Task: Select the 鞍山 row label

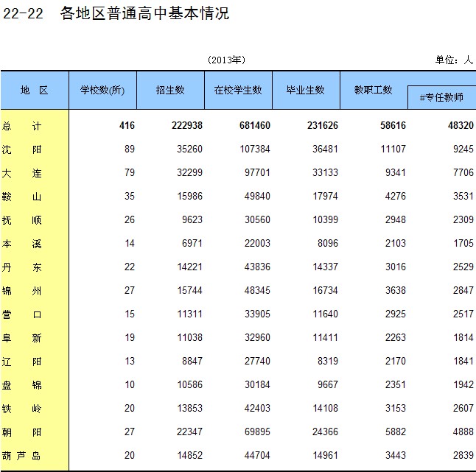Action: click(21, 197)
